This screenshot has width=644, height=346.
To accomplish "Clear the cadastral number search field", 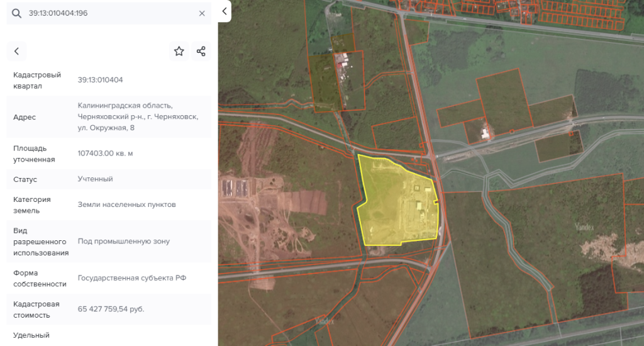I will click(202, 13).
